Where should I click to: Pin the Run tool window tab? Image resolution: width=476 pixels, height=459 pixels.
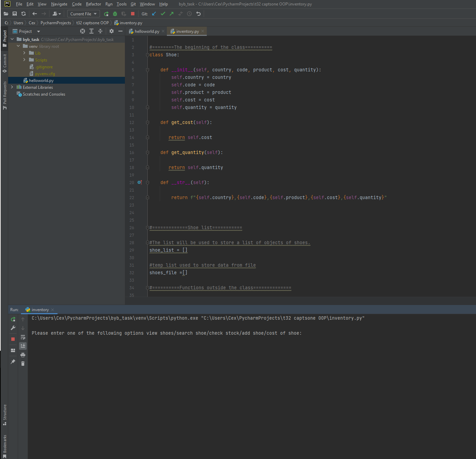[13, 361]
